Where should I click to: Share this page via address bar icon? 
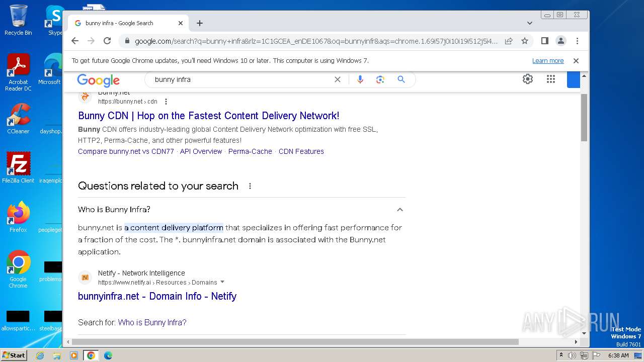tap(509, 41)
